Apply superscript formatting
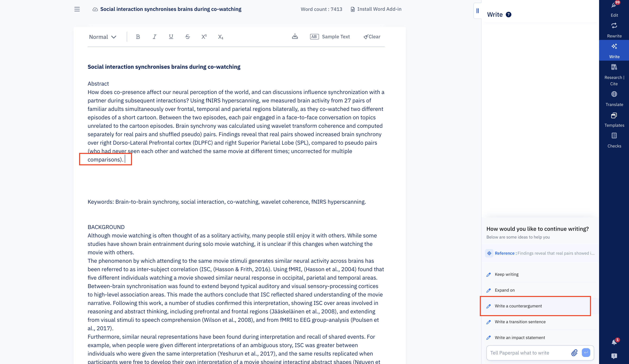 click(204, 37)
